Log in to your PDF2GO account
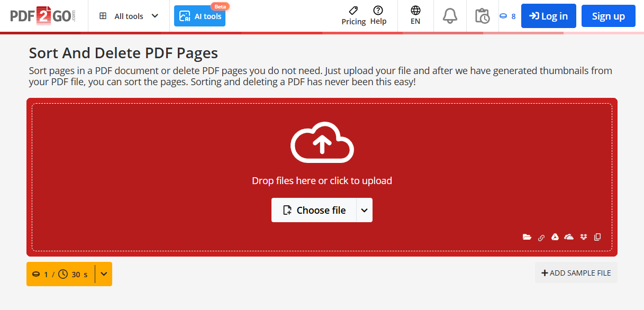This screenshot has width=644, height=310. 548,16
